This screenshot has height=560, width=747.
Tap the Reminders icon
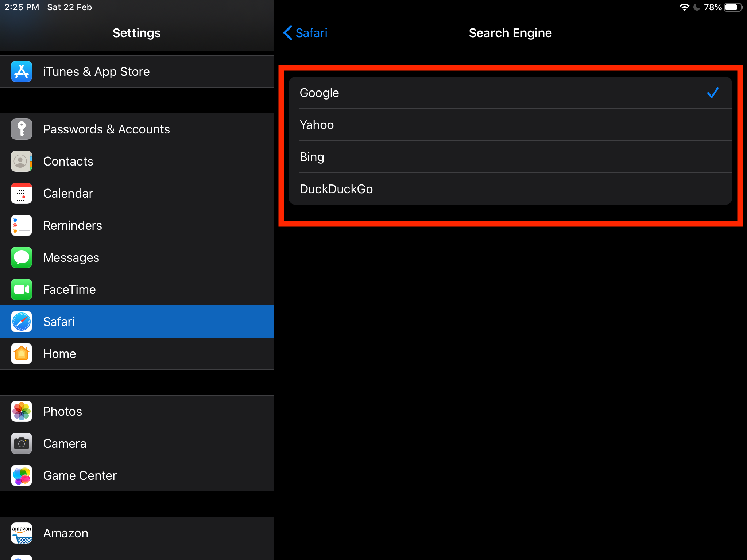22,225
